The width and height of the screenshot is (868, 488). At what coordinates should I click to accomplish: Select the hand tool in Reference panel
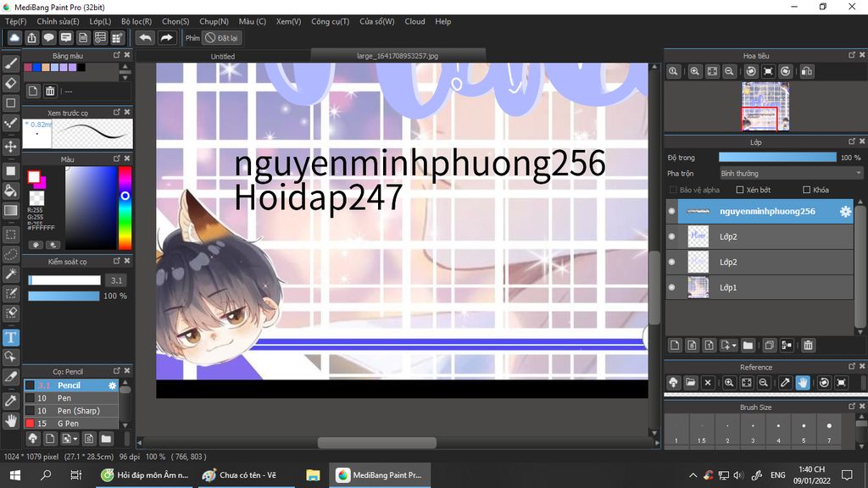click(x=803, y=382)
